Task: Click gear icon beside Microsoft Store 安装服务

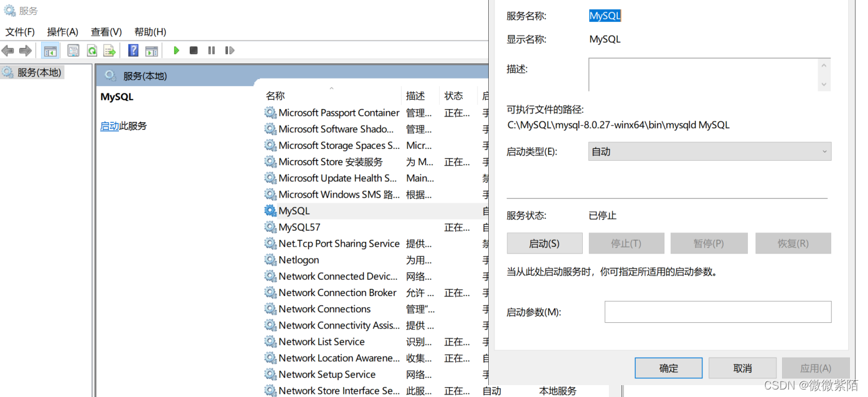Action: click(x=270, y=161)
